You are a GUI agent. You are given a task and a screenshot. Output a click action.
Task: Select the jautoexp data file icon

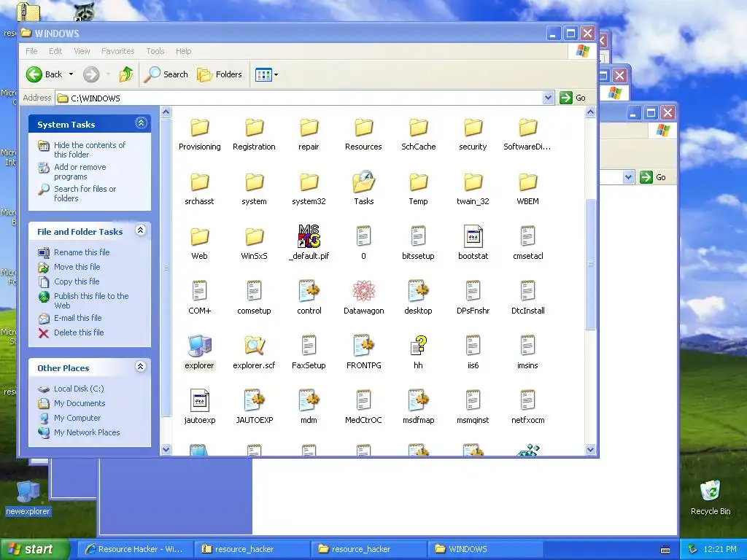point(199,400)
